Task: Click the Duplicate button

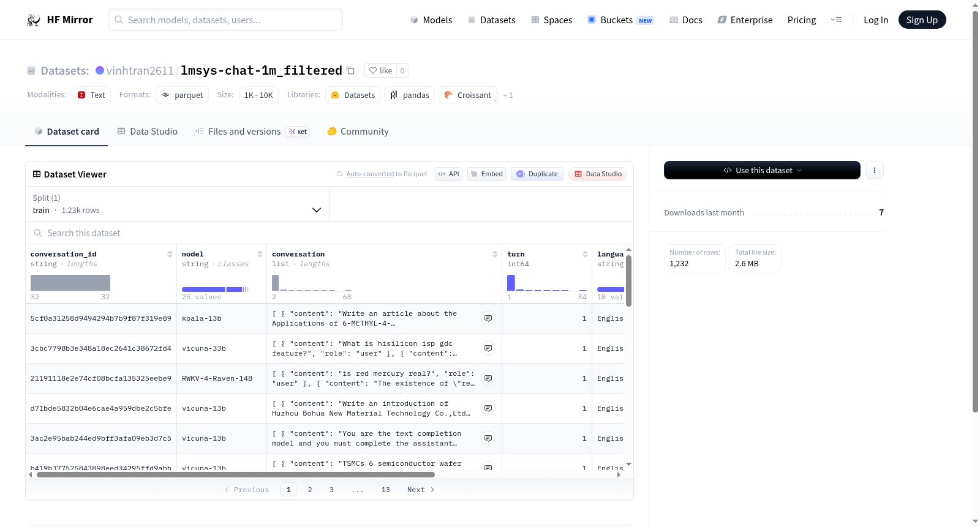Action: [537, 174]
